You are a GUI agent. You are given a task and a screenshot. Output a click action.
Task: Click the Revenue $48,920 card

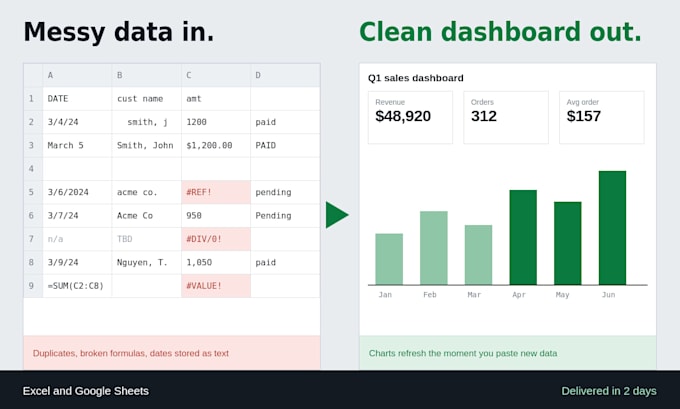410,117
